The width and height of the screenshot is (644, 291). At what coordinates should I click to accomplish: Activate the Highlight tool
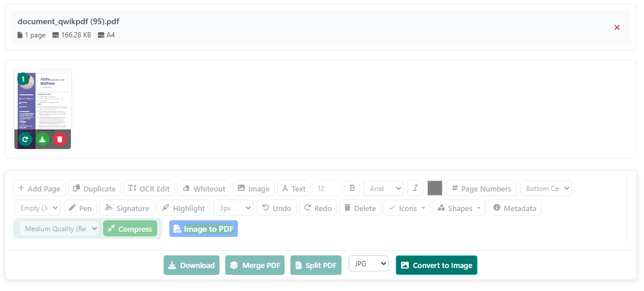(x=183, y=208)
